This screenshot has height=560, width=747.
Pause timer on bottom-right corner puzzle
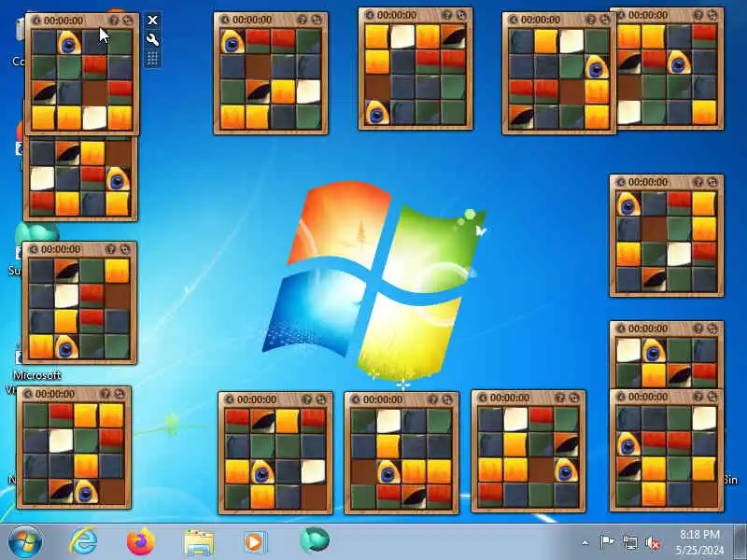(x=621, y=396)
